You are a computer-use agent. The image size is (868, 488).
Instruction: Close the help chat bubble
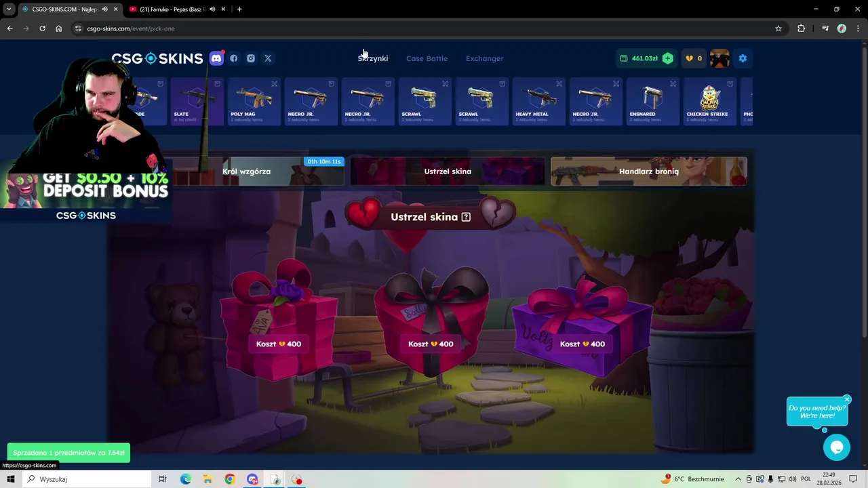(x=847, y=399)
